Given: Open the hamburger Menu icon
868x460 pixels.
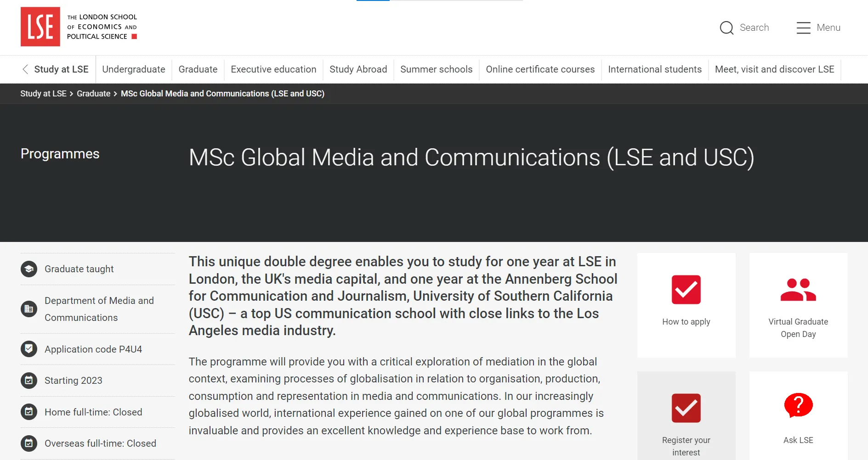Looking at the screenshot, I should 803,28.
